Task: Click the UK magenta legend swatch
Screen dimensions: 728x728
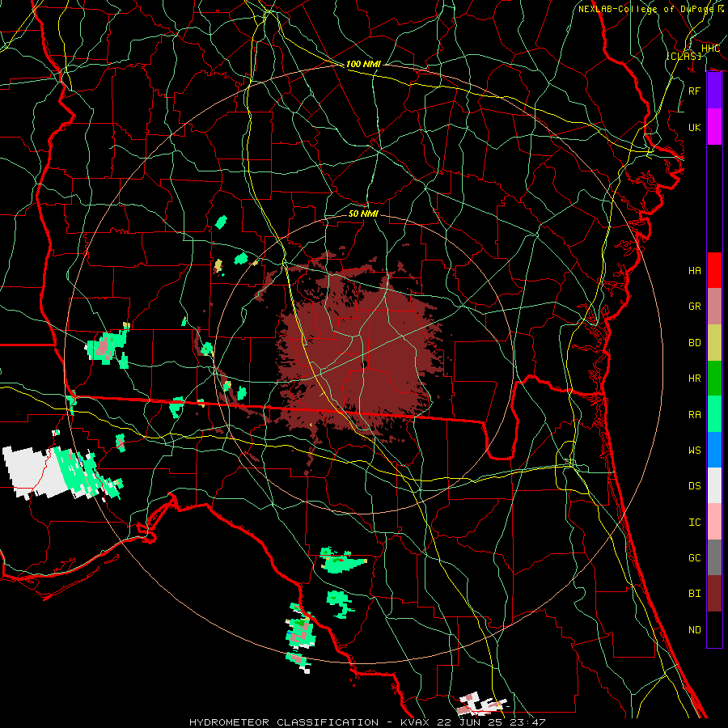Action: pos(714,127)
